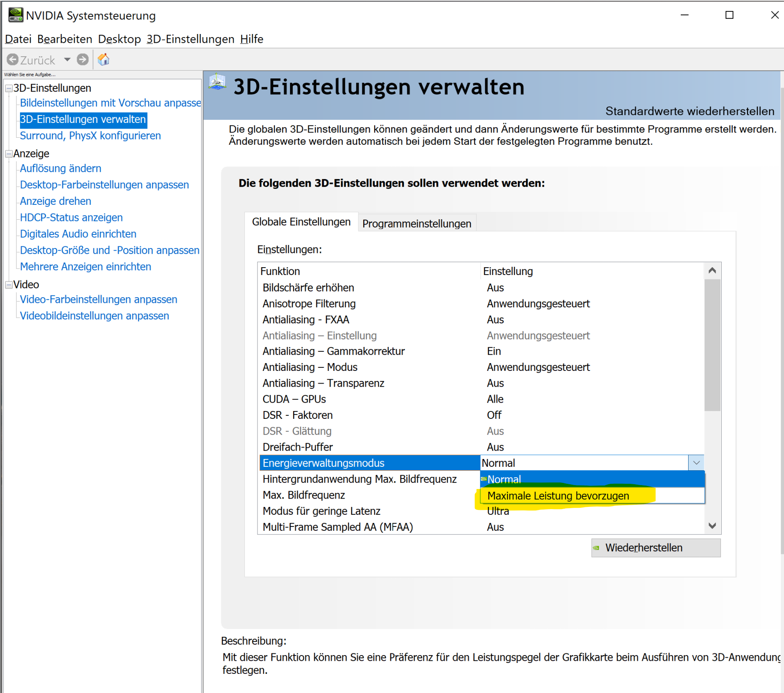Open Desktop-Farbeinstellungen anpassen
The image size is (784, 693).
(105, 185)
